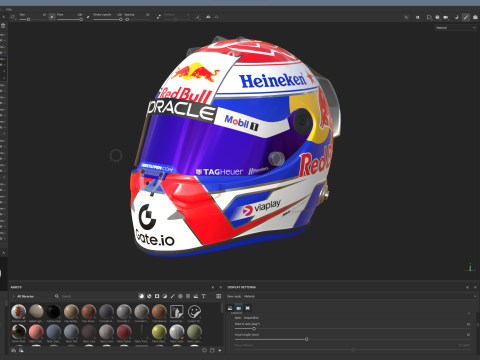Undock the Display Settings panel

point(467,287)
